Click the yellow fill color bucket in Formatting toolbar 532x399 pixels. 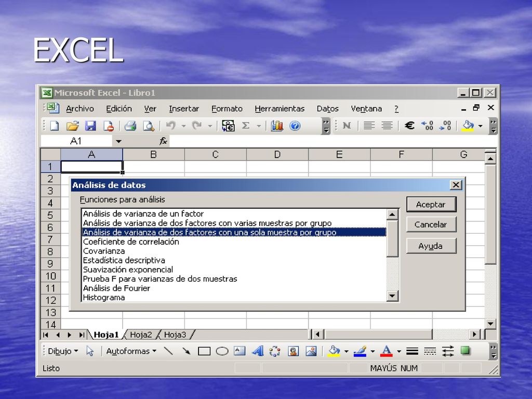(x=468, y=126)
